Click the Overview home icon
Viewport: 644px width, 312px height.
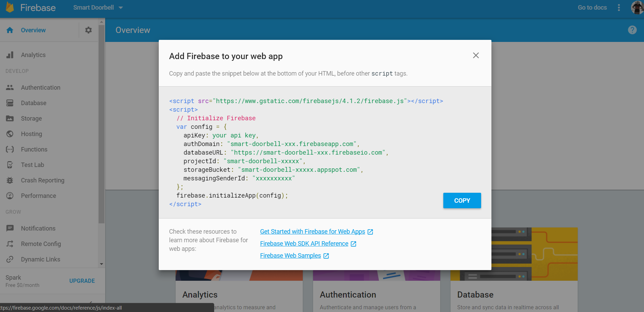click(x=10, y=30)
